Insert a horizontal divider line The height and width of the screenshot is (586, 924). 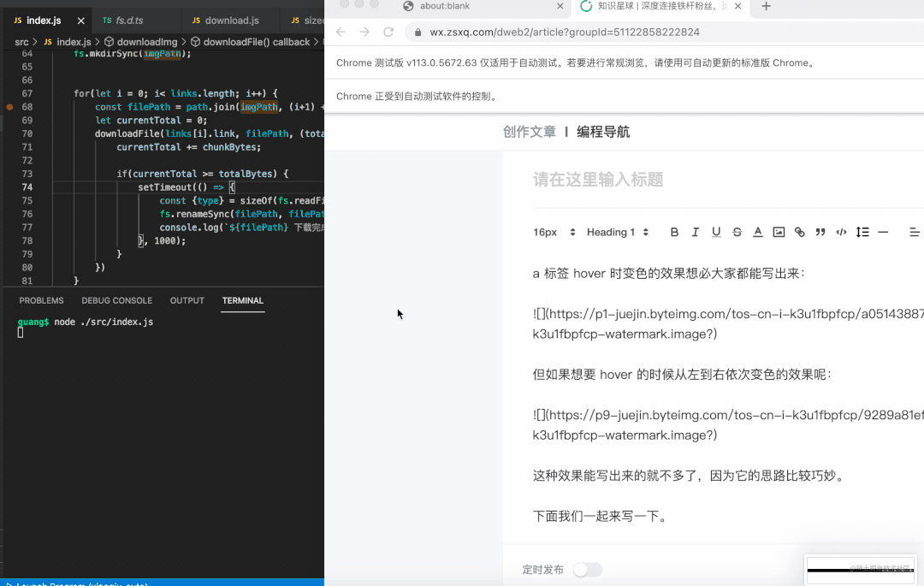click(883, 232)
